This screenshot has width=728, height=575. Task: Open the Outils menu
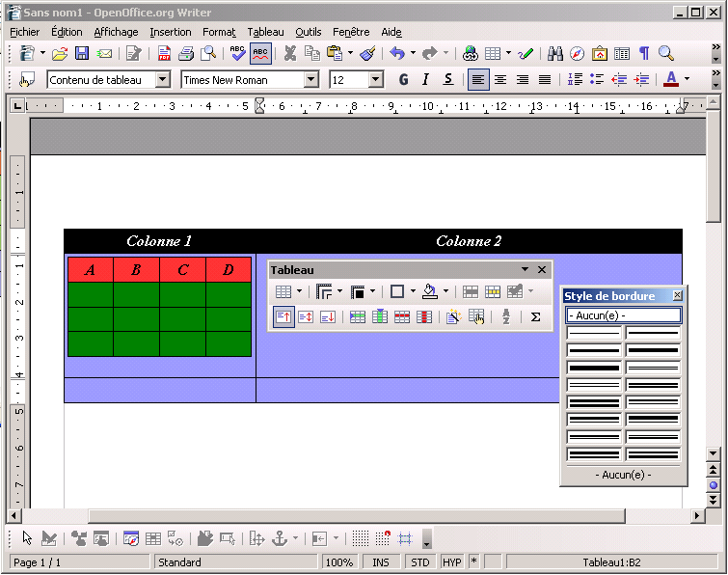309,32
